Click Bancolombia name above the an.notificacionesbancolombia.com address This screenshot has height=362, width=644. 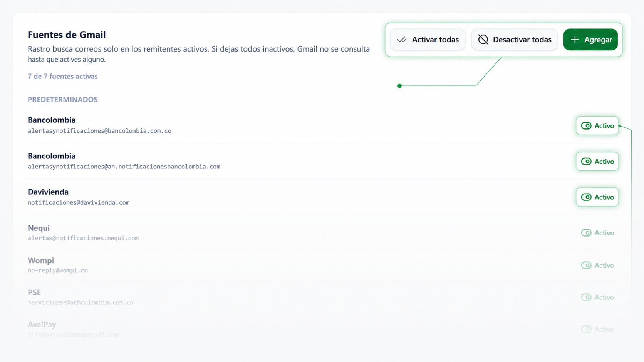[52, 156]
